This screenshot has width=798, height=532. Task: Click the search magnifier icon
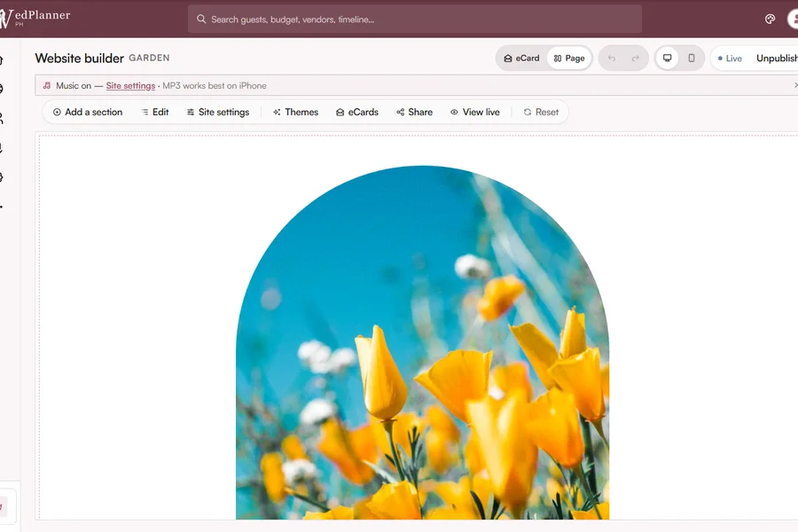point(201,19)
